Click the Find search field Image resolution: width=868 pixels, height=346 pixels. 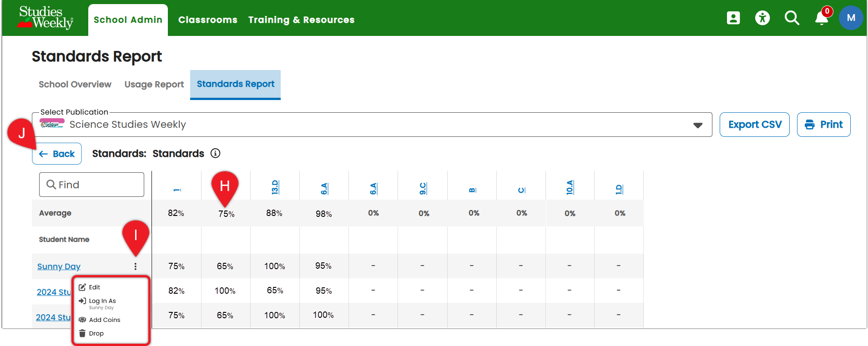tap(91, 185)
